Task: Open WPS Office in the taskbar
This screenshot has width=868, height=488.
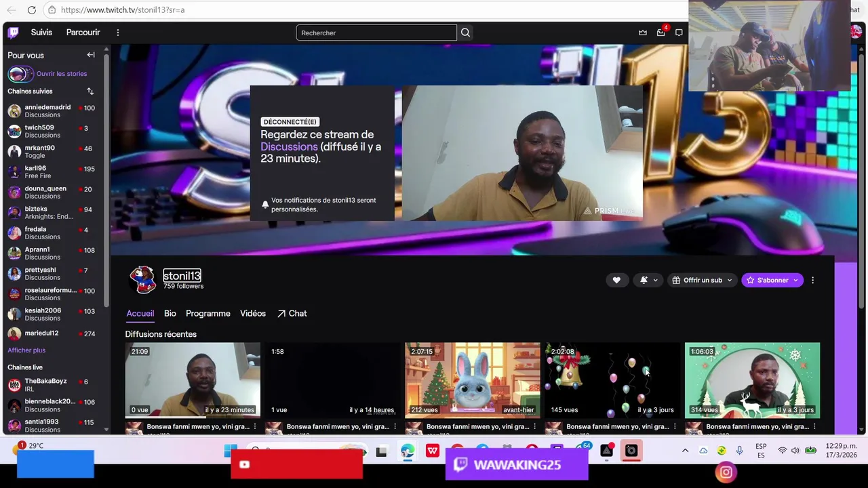Action: point(433,451)
